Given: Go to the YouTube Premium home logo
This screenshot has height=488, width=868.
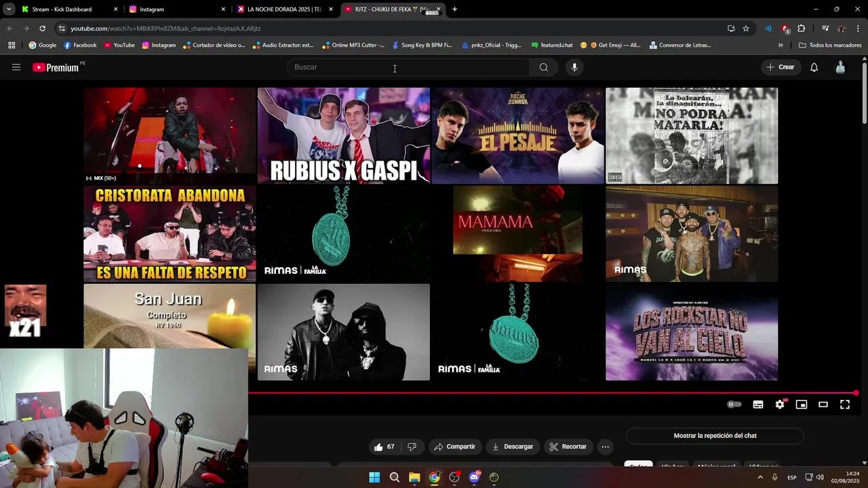Looking at the screenshot, I should (x=56, y=67).
